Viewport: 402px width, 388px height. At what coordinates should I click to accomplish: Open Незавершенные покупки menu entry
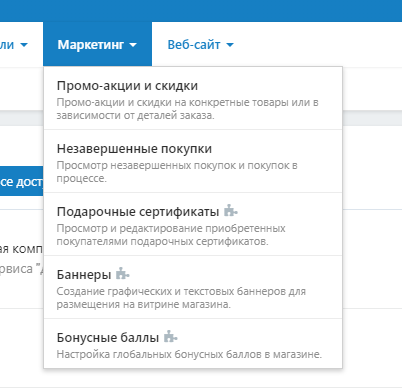point(193,161)
